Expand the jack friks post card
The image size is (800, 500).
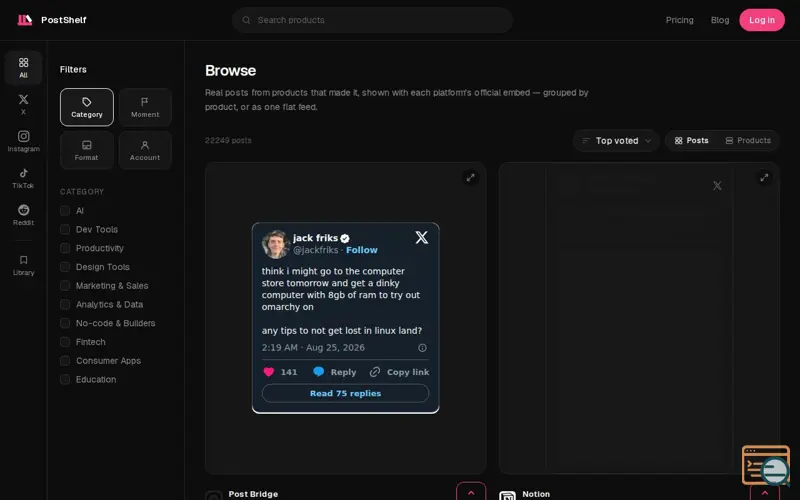470,178
